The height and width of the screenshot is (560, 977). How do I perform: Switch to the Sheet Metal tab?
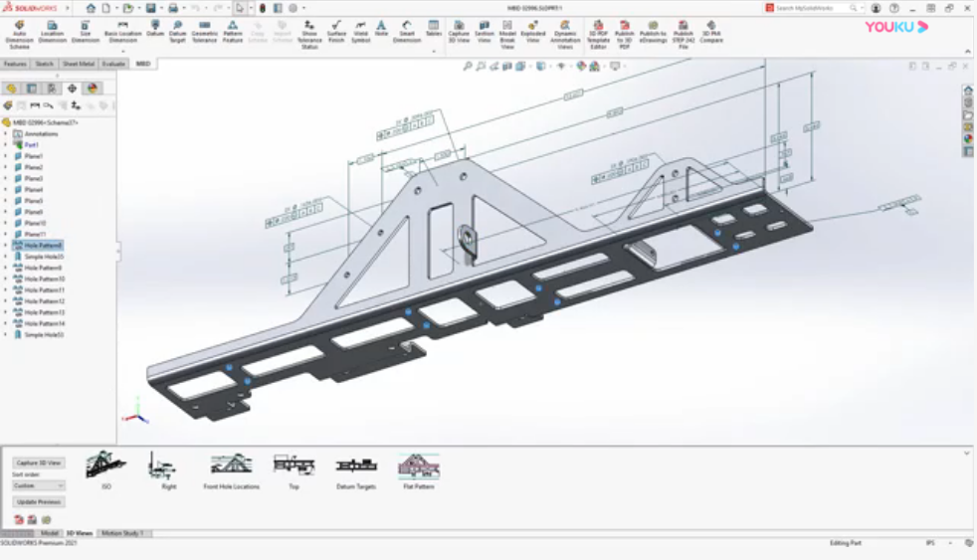pyautogui.click(x=79, y=64)
